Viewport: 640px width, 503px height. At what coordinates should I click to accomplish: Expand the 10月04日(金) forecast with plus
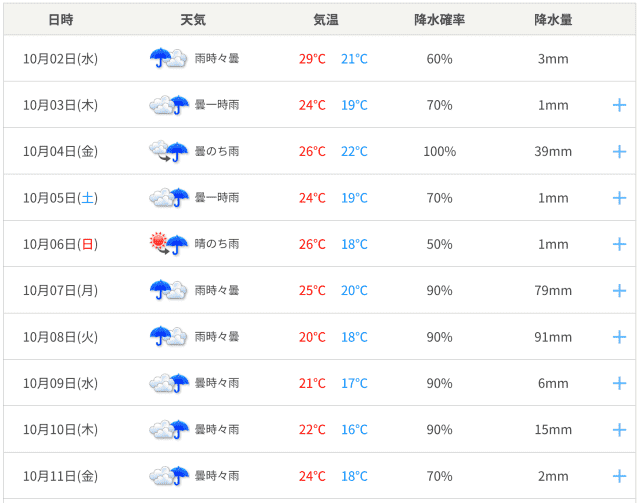(x=619, y=151)
